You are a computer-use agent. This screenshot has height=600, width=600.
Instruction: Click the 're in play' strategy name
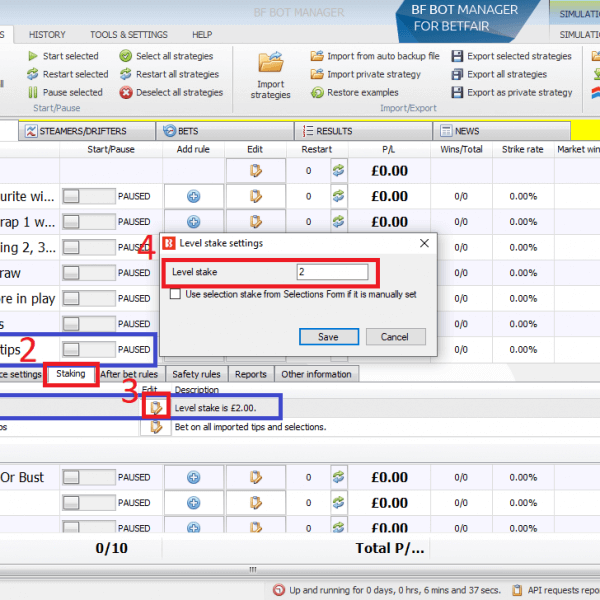click(x=28, y=299)
